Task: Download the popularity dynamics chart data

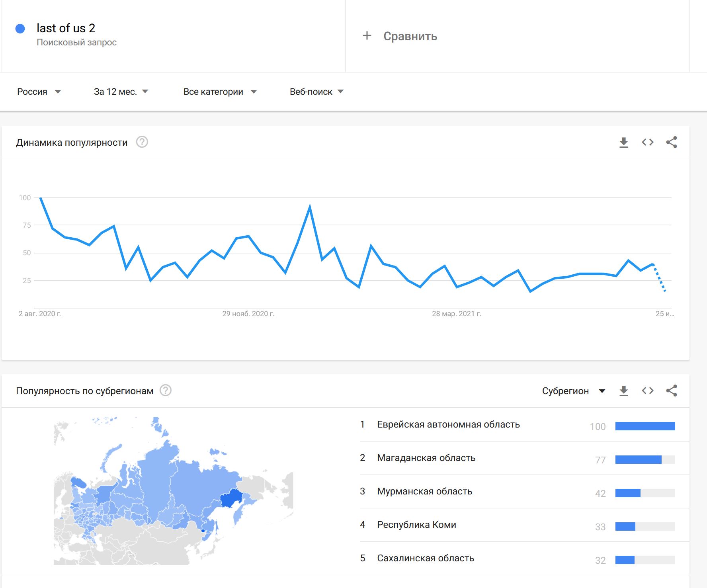Action: [x=624, y=143]
